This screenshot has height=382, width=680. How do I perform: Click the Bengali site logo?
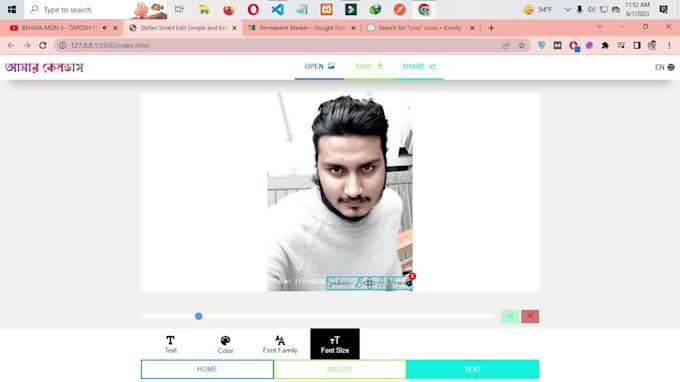click(44, 67)
